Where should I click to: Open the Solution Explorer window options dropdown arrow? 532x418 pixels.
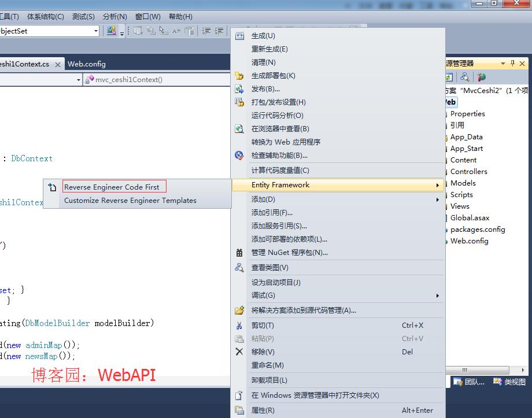pos(503,64)
